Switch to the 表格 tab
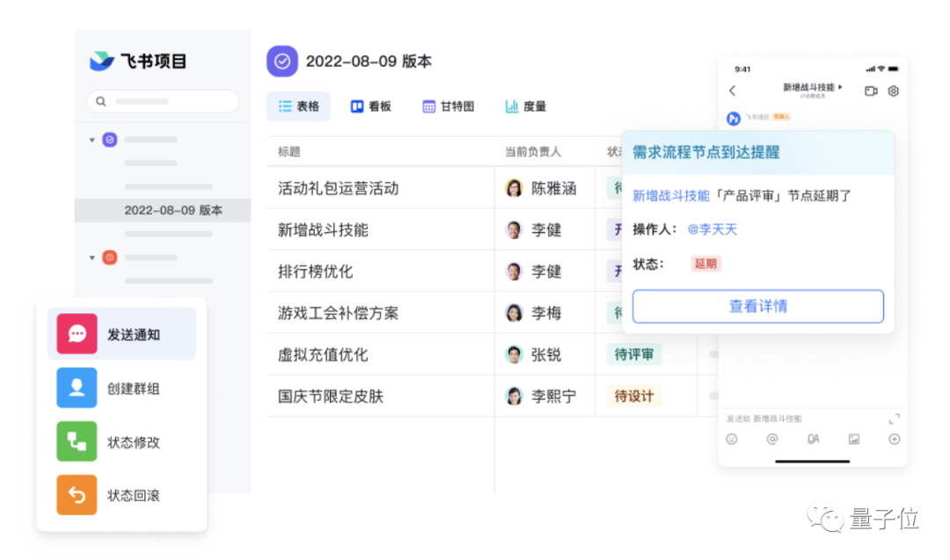The width and height of the screenshot is (950, 560). coord(299,106)
